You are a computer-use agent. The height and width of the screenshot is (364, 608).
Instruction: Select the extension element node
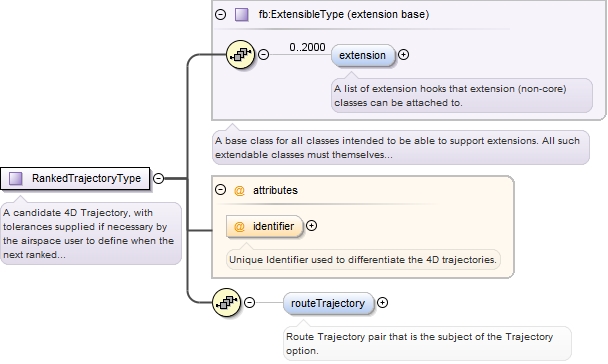coord(363,55)
